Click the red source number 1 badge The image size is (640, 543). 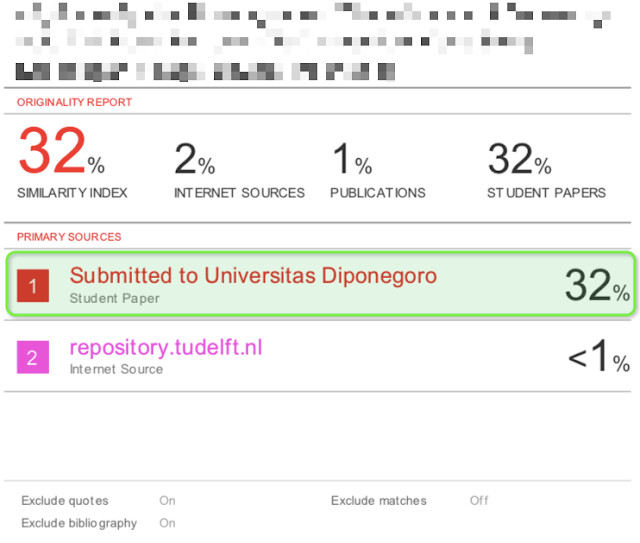[32, 286]
